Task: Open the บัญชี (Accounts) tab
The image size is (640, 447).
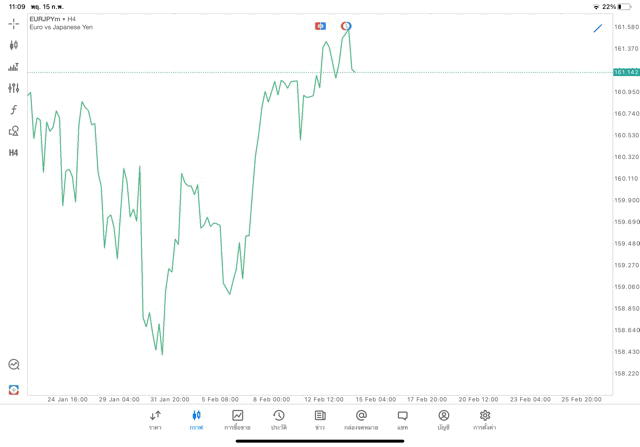Action: 443,420
